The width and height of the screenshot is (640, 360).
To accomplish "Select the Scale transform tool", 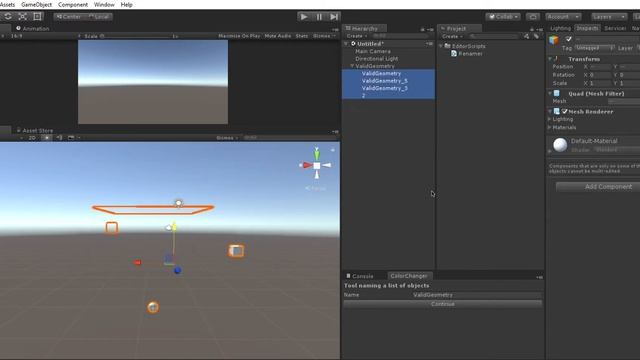I will [x=23, y=16].
